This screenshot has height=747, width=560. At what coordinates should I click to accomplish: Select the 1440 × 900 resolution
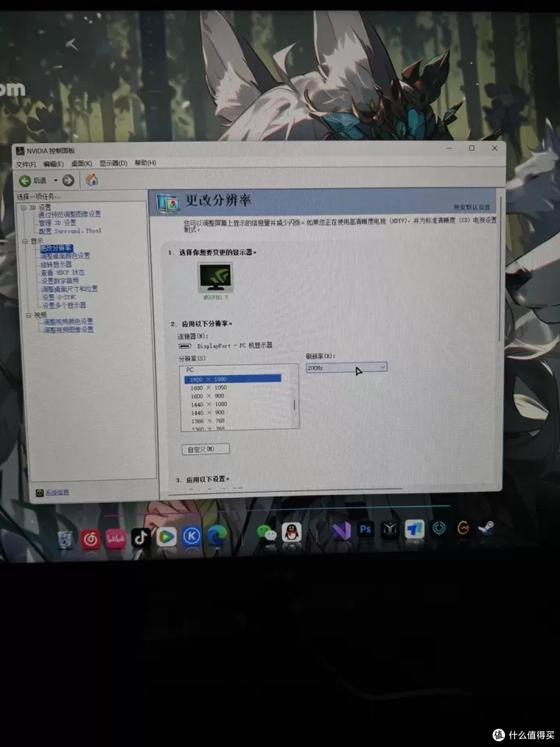[208, 412]
